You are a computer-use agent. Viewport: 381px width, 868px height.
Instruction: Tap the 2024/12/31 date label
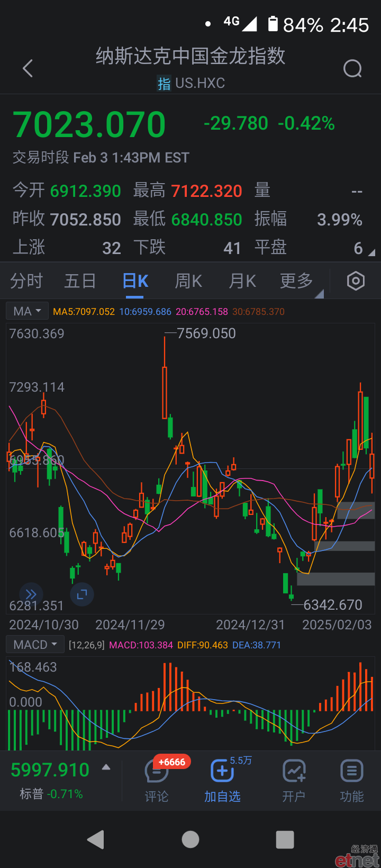[x=251, y=625]
